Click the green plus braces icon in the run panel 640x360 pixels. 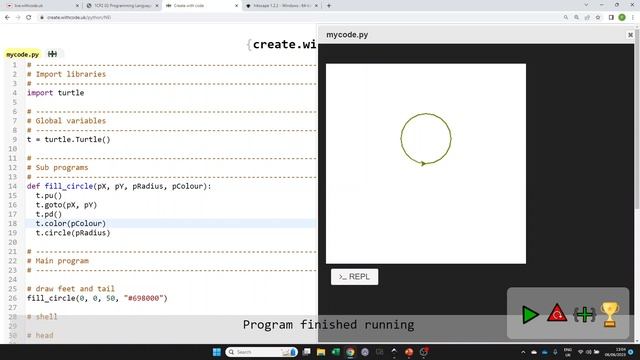584,315
